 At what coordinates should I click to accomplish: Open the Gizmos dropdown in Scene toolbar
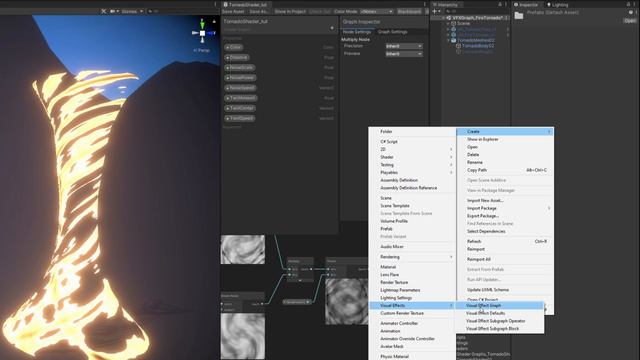click(x=132, y=11)
